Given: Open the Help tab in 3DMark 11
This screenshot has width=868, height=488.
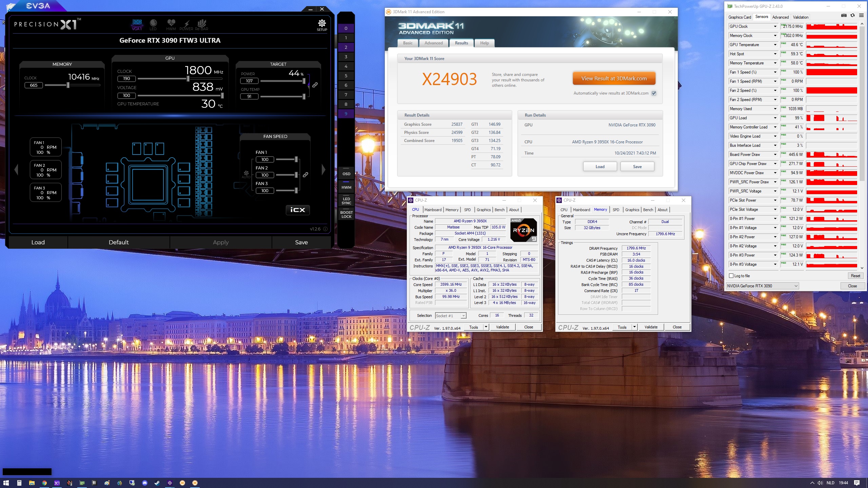Looking at the screenshot, I should pyautogui.click(x=485, y=43).
